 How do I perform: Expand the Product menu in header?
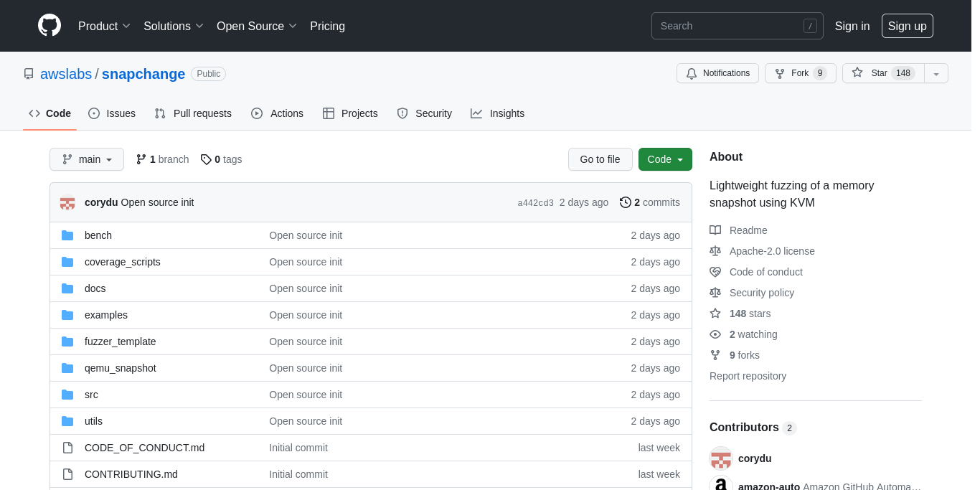coord(105,26)
